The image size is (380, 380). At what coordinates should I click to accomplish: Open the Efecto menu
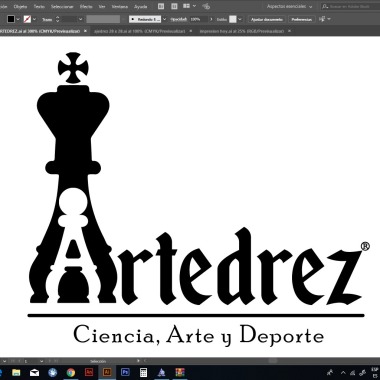(x=86, y=7)
